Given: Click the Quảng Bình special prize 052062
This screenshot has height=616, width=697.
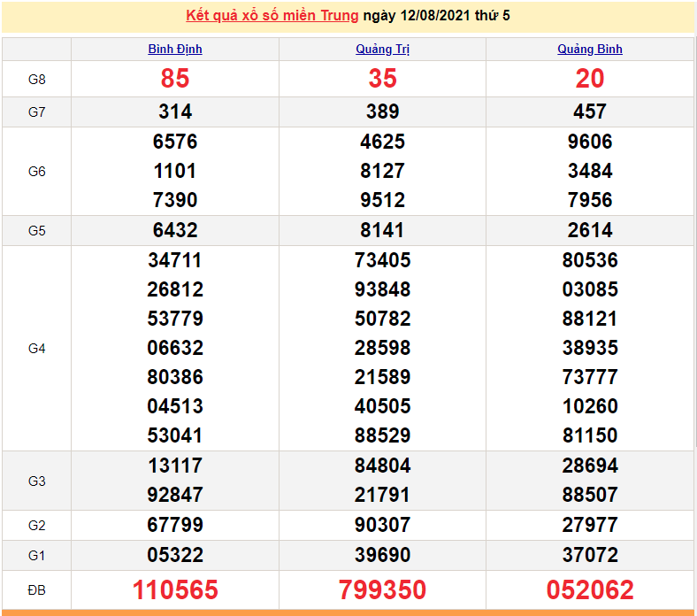Looking at the screenshot, I should click(590, 589).
